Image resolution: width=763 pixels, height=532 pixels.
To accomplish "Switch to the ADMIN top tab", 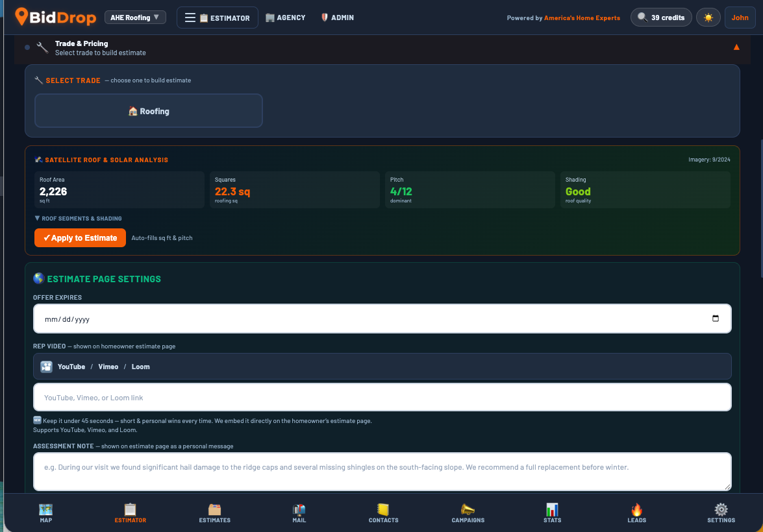I will (337, 18).
